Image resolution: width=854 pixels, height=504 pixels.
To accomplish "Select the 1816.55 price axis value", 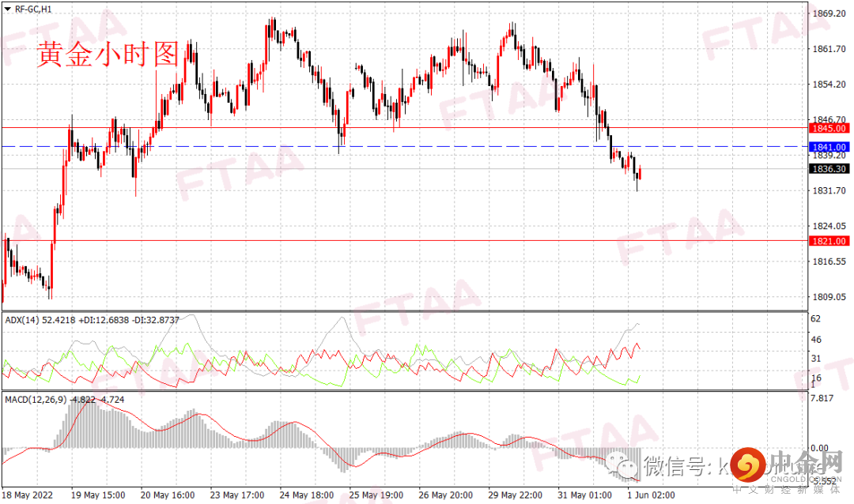I will coord(829,261).
